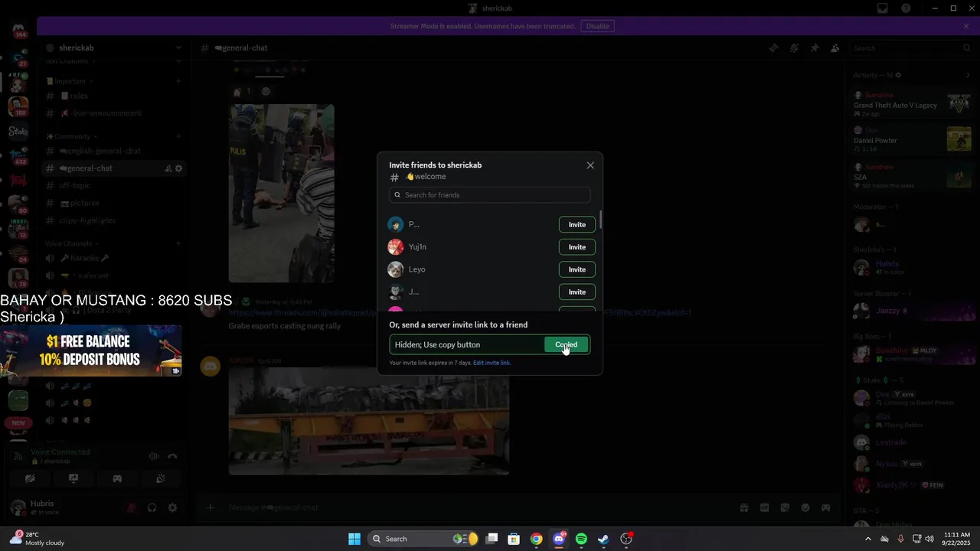Click the hidden invite link field
The height and width of the screenshot is (551, 980).
tap(467, 344)
